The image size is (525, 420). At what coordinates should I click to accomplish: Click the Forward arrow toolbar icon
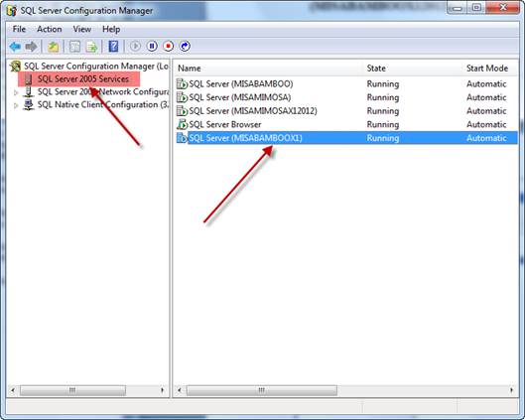31,47
